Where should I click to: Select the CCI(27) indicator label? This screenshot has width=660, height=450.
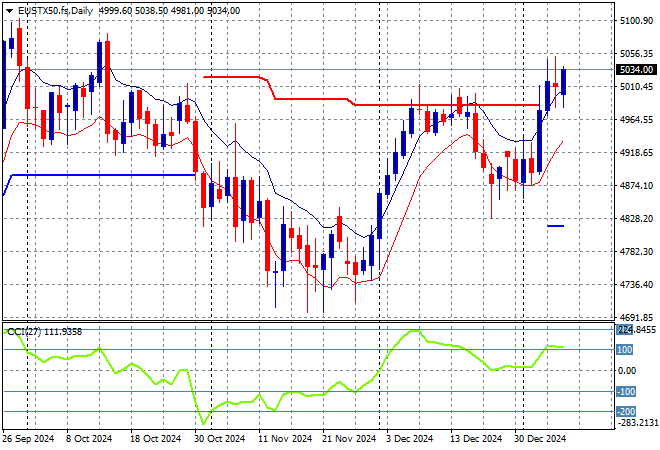point(27,331)
